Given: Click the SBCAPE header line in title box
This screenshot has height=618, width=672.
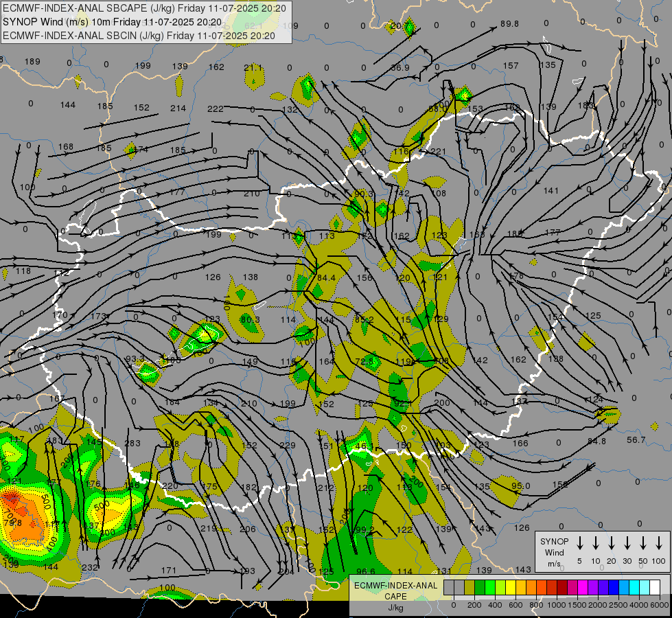Looking at the screenshot, I should [x=144, y=8].
